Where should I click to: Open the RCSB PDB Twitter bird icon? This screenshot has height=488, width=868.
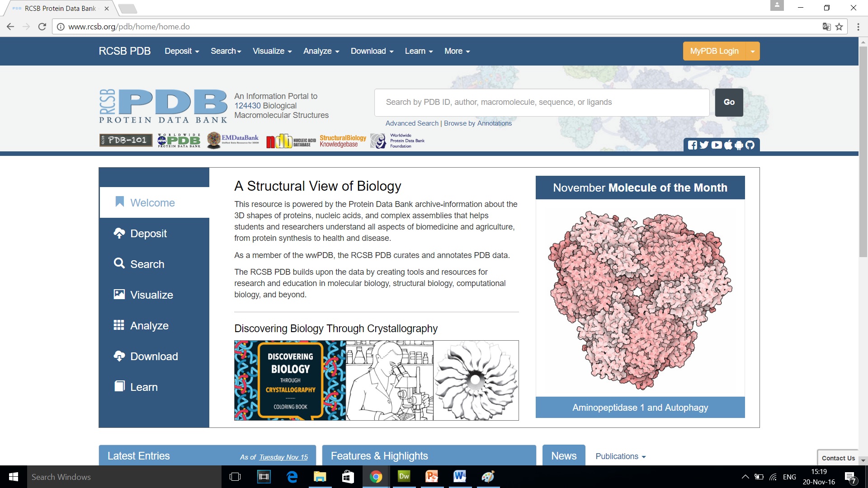704,145
